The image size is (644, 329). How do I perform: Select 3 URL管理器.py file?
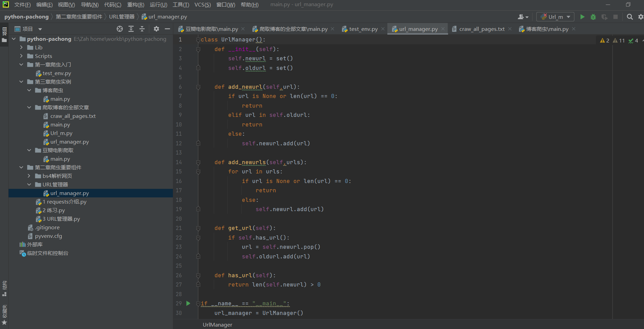coord(61,219)
